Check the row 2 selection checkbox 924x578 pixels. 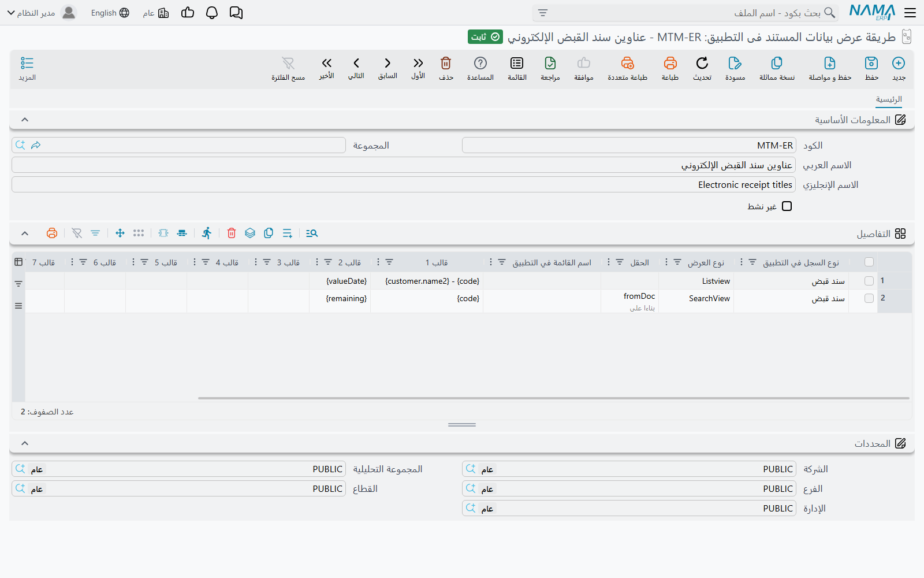point(869,298)
